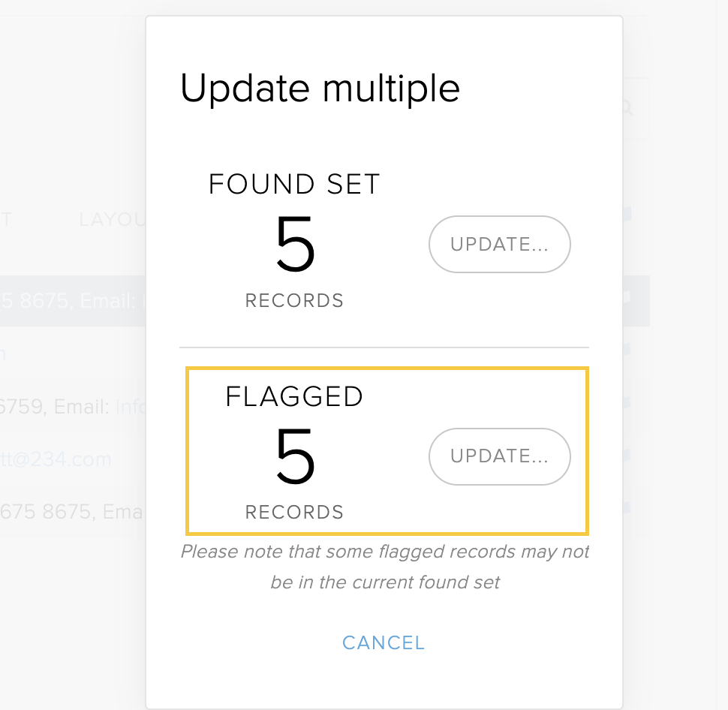728x710 pixels.
Task: Toggle the flag on the 6759 Email row
Action: tap(627, 402)
